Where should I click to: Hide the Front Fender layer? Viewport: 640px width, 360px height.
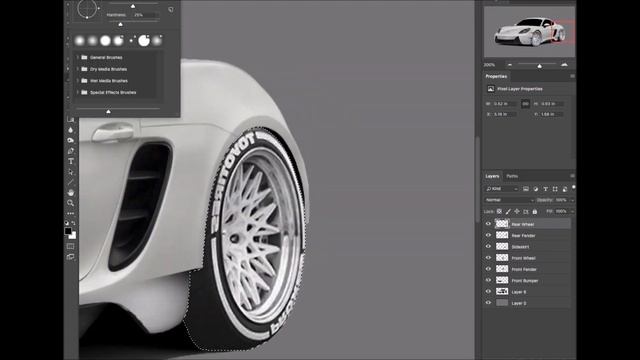pyautogui.click(x=488, y=269)
